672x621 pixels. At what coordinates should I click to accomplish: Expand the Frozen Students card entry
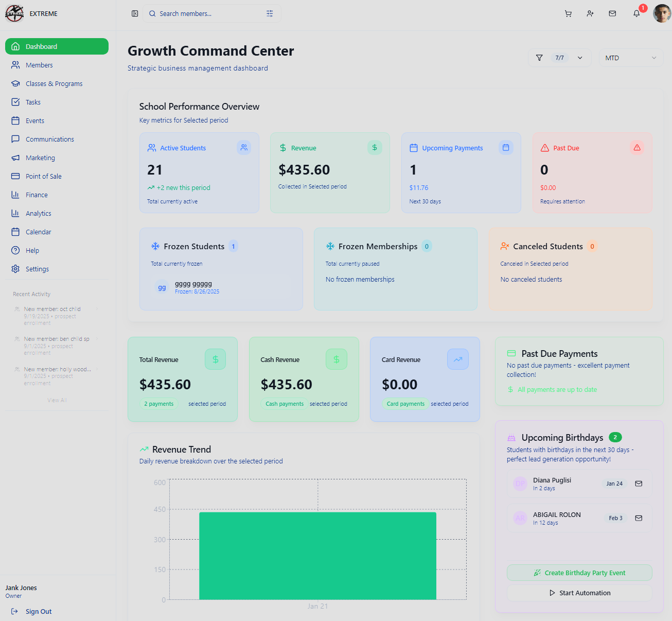coord(221,287)
